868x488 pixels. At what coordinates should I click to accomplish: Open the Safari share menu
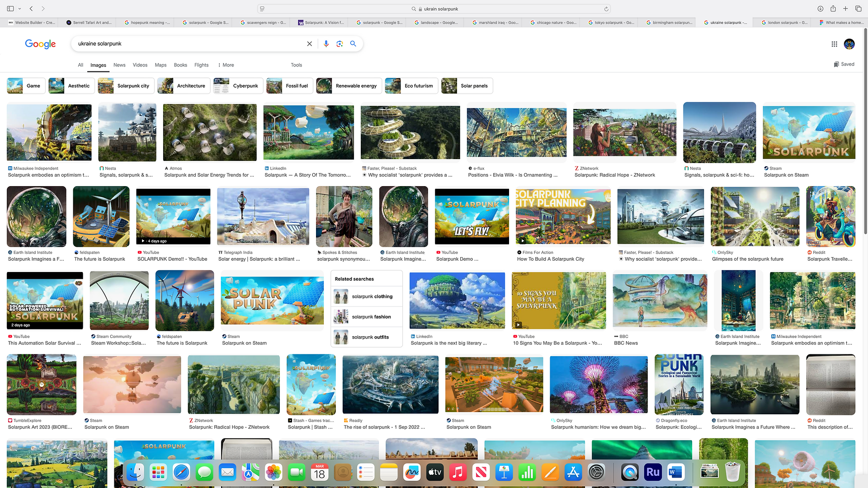pos(833,9)
